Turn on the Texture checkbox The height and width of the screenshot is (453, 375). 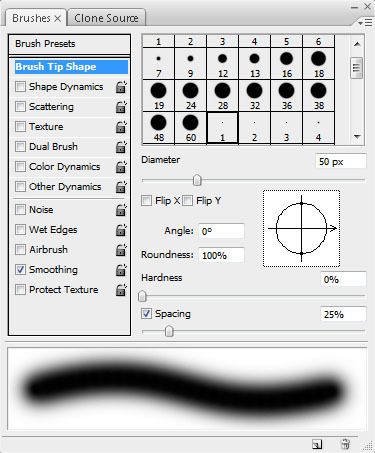click(20, 127)
